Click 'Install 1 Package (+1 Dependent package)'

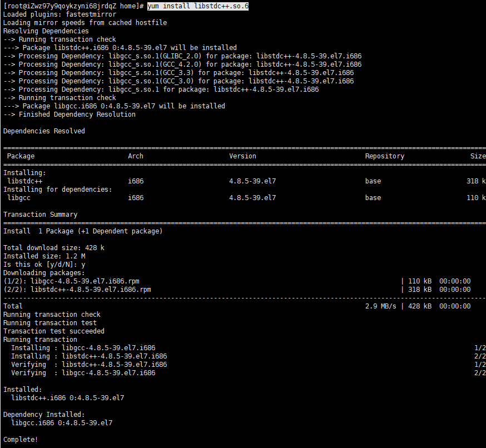point(83,231)
